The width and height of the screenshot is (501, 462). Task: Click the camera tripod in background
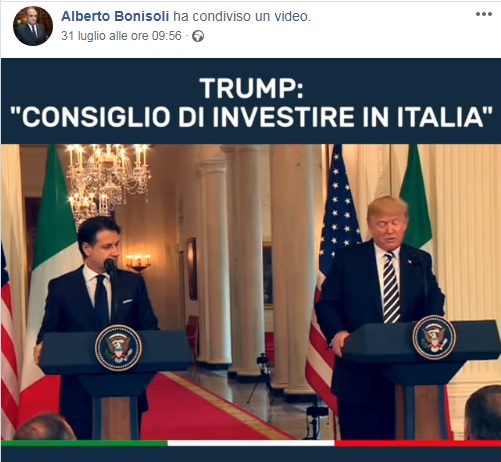pyautogui.click(x=263, y=378)
